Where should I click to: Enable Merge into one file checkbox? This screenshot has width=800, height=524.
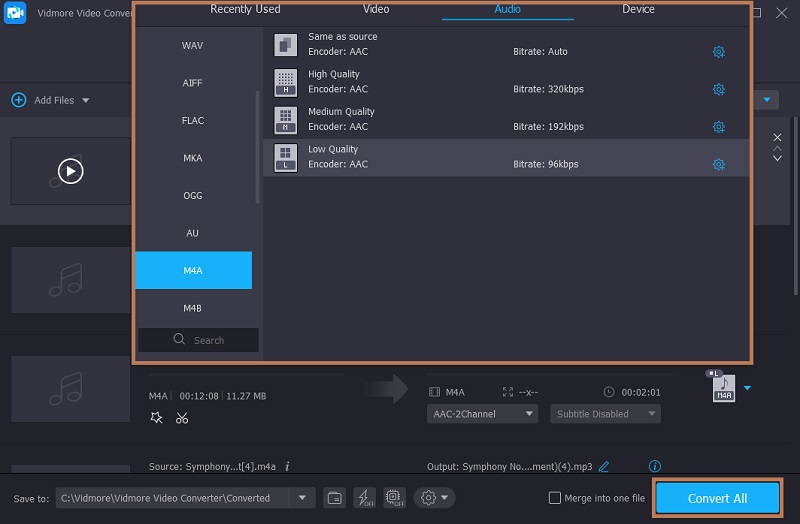(x=556, y=498)
